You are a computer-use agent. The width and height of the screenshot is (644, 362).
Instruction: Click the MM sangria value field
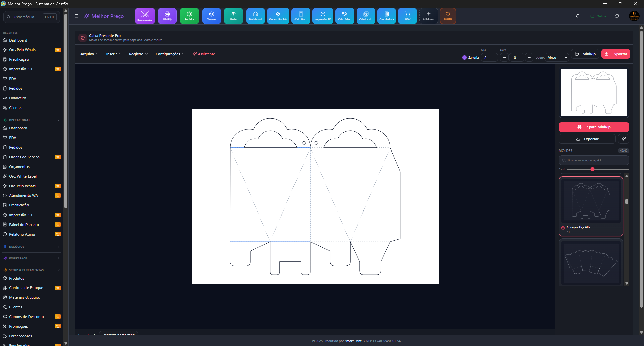(x=489, y=58)
